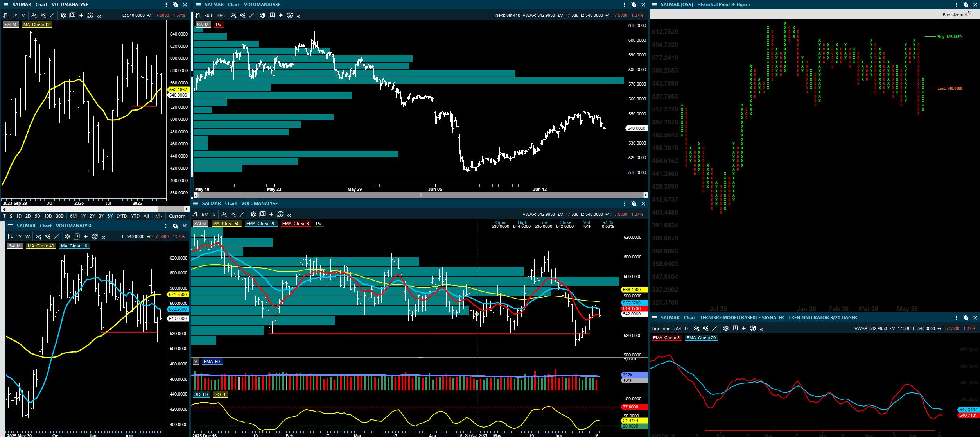The width and height of the screenshot is (980, 437).
Task: Open settings gear in the 30d chart toolbar
Action: [x=263, y=16]
